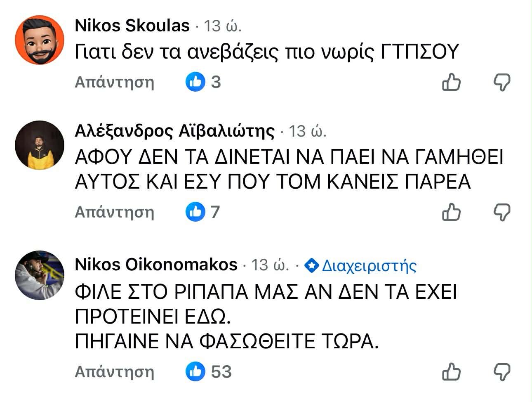Viewport: 532px width, 402px height.
Task: Dislike Nikos Oikonomakos's comment with thumbs down
Action: coord(502,371)
